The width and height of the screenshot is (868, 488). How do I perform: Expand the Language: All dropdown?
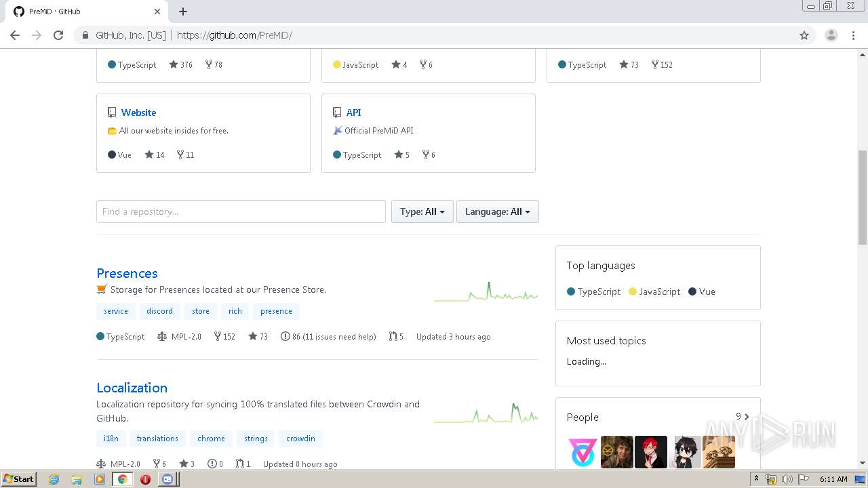tap(498, 211)
